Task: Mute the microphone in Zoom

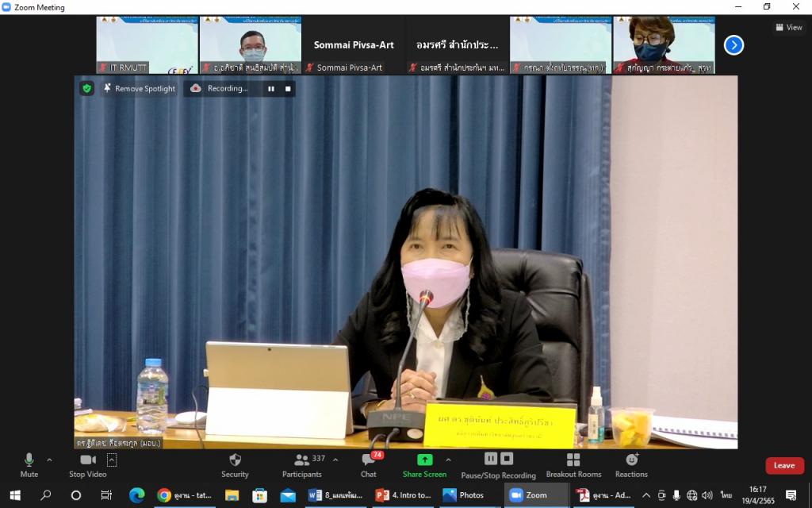Action: [29, 465]
